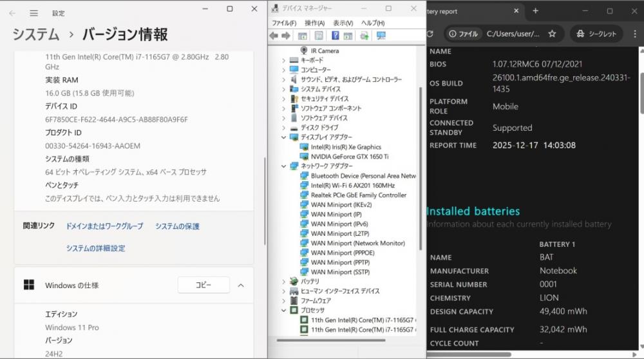
Task: Open a new Chrome tab
Action: 535,11
